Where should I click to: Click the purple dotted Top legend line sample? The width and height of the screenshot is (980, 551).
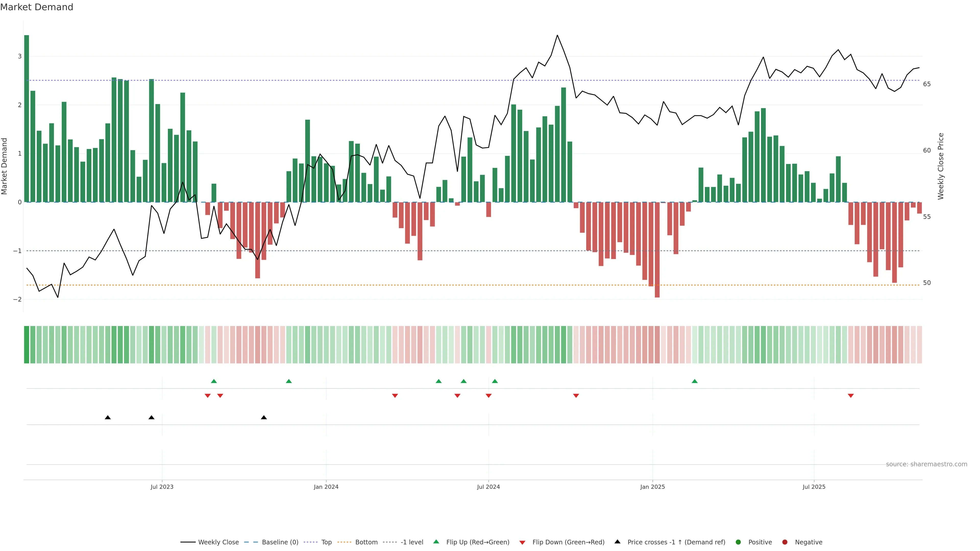[x=310, y=542]
